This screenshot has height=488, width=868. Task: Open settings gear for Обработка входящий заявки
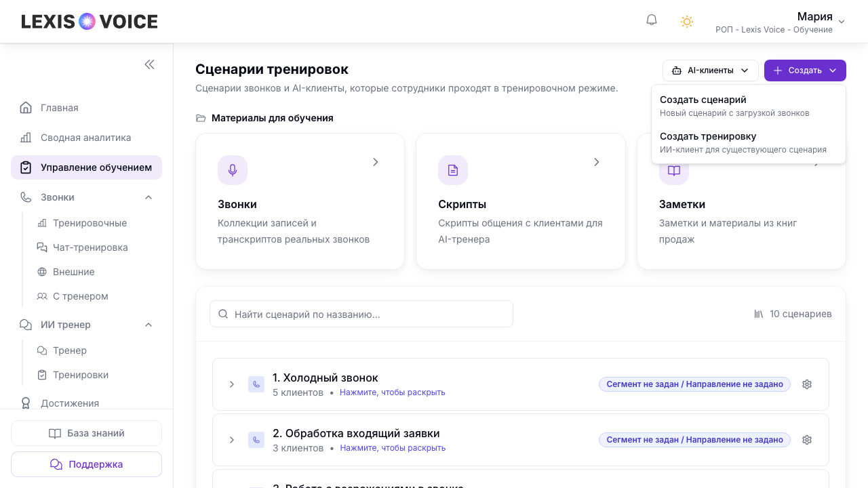pos(807,440)
